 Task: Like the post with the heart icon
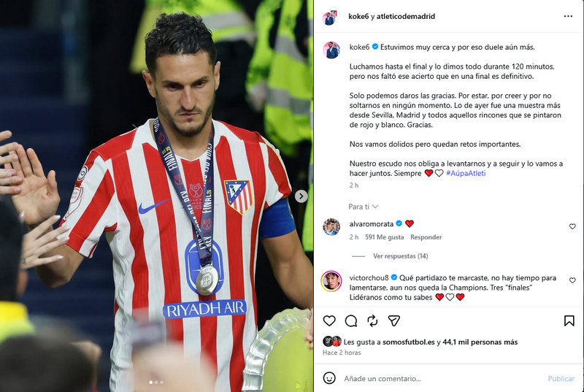coord(329,320)
